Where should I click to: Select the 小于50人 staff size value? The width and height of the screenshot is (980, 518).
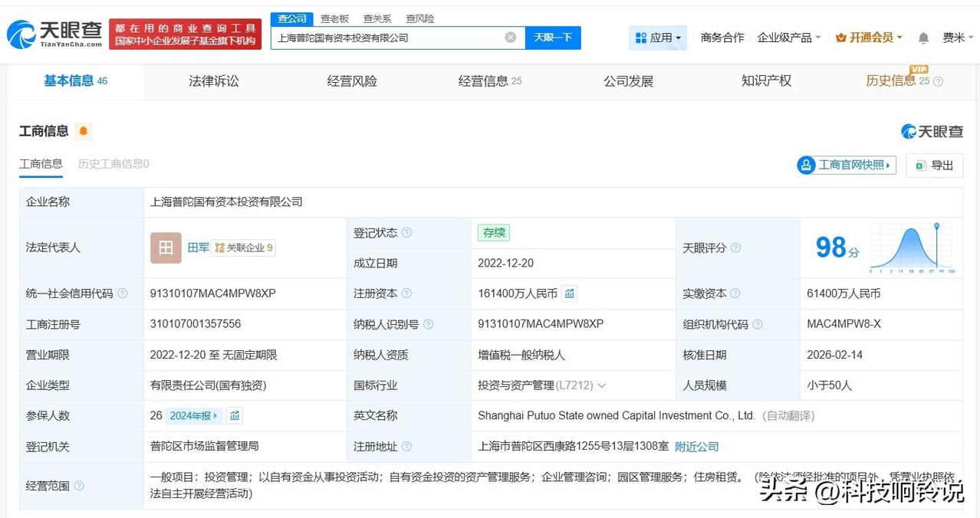click(x=829, y=385)
